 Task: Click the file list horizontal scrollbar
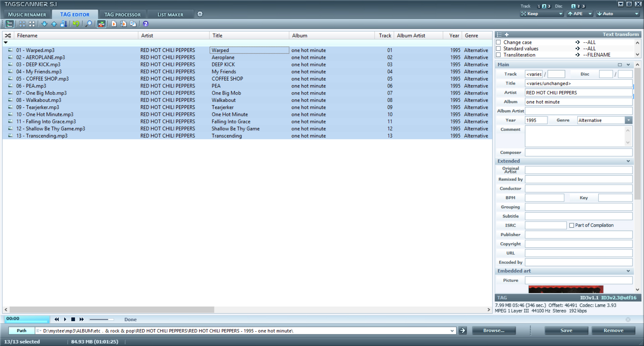pos(112,310)
